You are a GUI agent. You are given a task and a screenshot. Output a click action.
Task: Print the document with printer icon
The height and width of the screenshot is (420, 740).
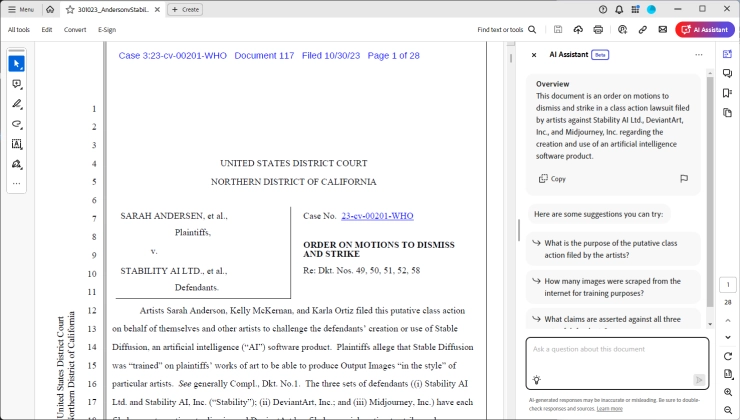(x=598, y=29)
